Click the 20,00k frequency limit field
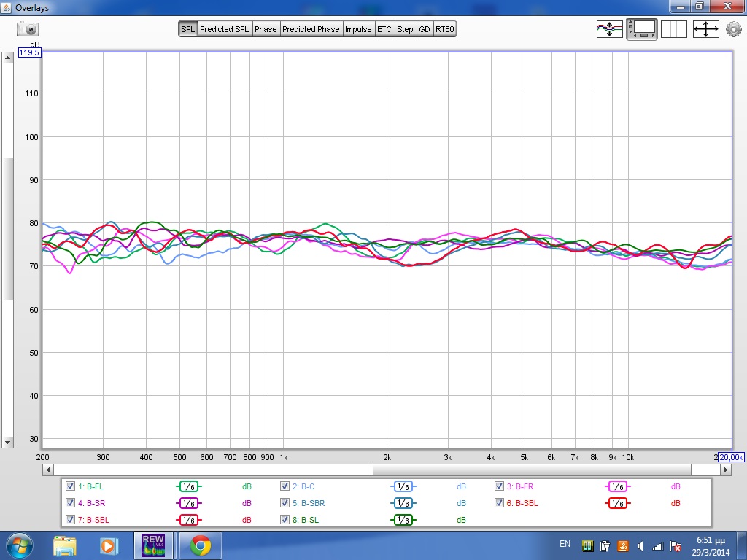 tap(731, 457)
